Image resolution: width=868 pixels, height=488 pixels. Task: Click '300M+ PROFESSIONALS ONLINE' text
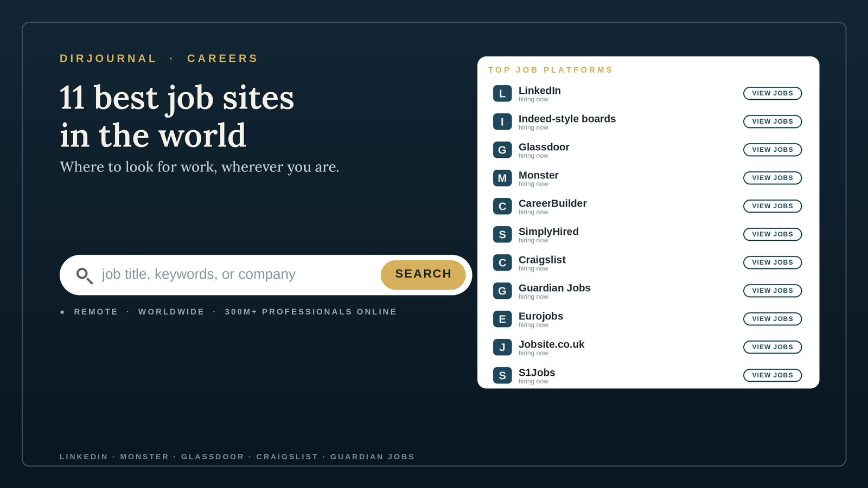310,312
